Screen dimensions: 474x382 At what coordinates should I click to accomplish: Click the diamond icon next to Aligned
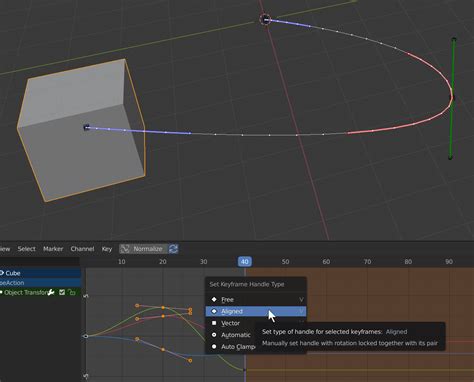[x=214, y=311]
